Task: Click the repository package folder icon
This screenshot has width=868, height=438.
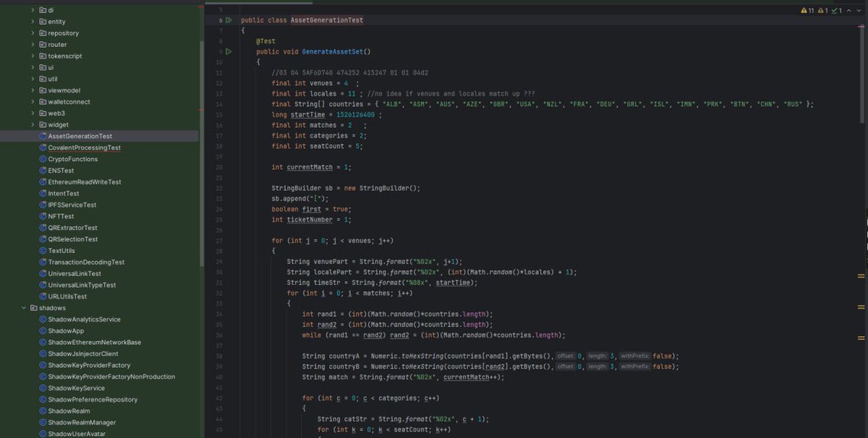Action: 43,33
